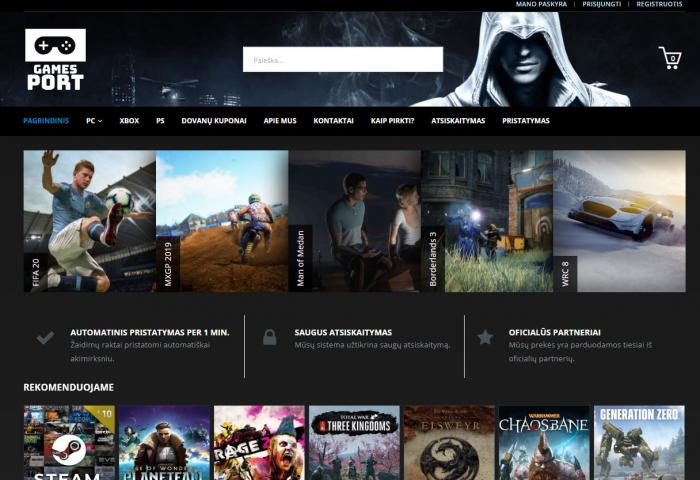Open the Atsiskaitymas menu item

[458, 121]
